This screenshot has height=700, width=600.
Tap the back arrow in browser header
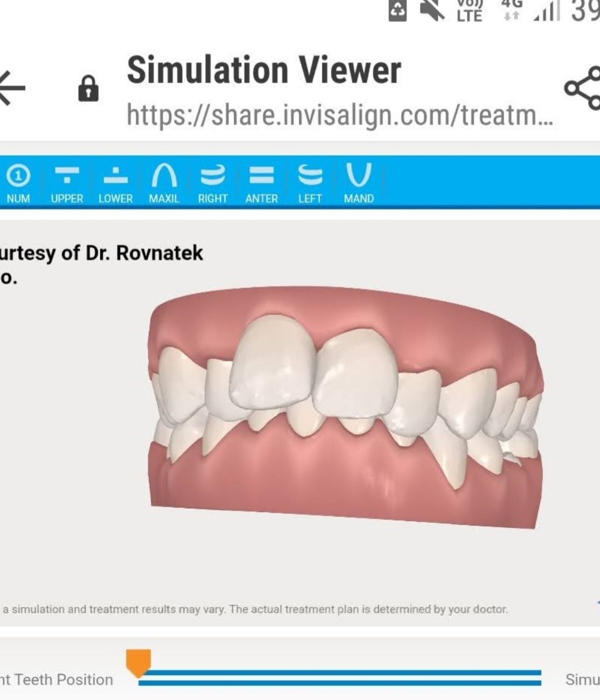12,88
